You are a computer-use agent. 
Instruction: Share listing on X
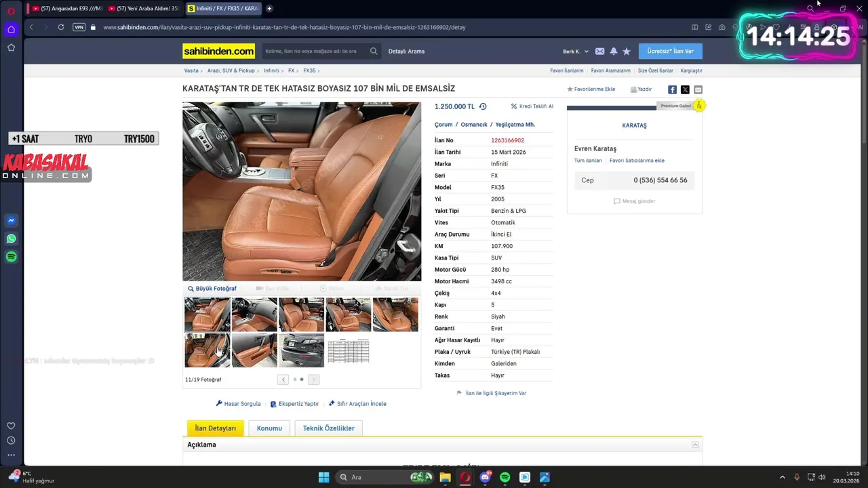(685, 89)
